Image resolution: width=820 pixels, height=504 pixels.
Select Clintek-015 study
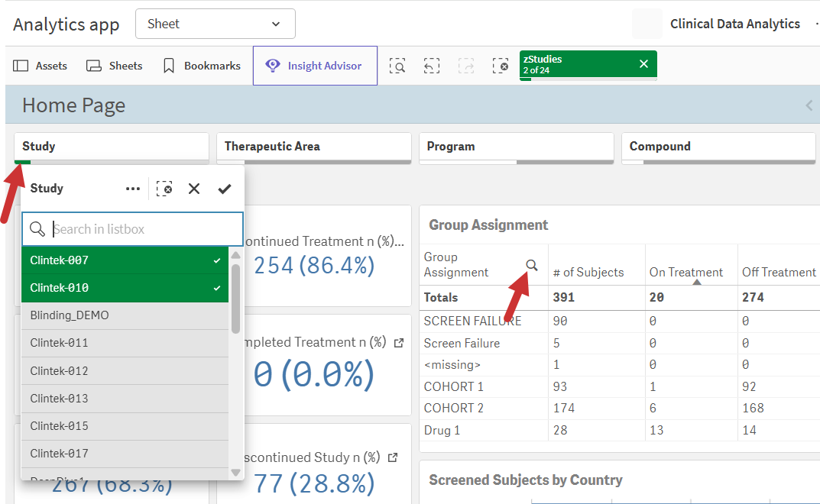(125, 426)
